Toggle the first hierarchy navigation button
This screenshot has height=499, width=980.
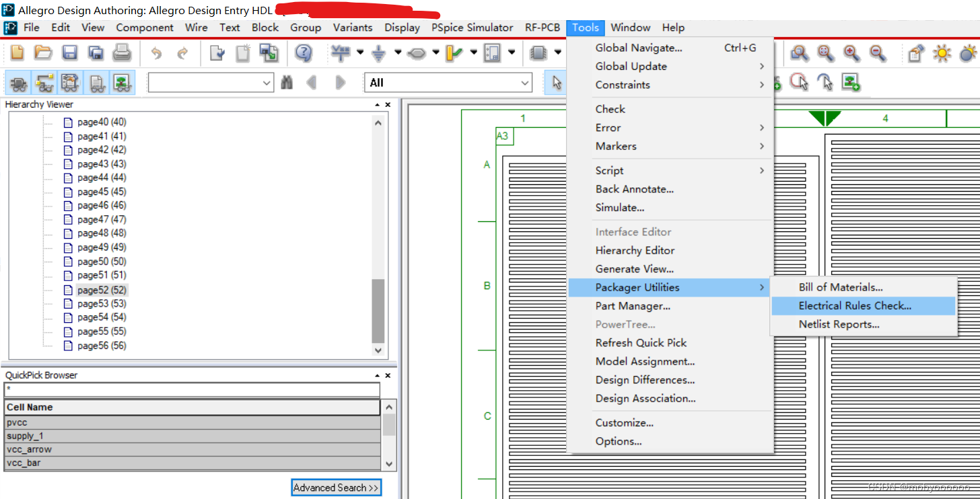19,82
